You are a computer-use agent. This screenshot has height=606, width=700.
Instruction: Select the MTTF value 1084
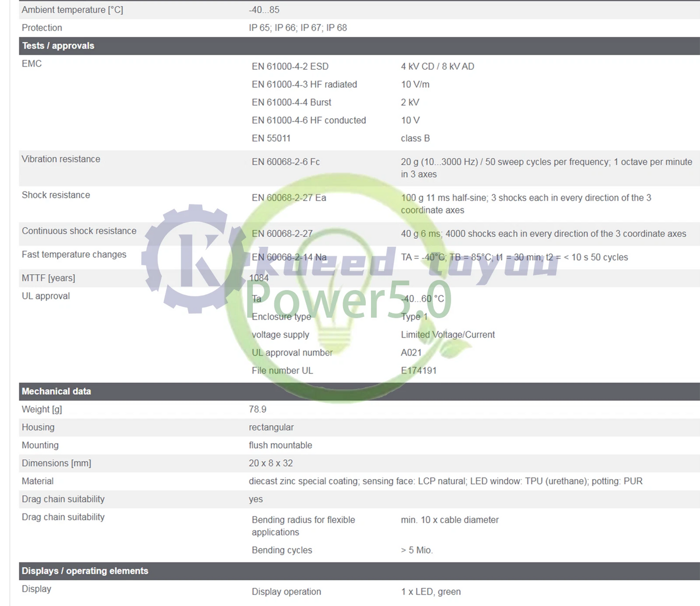(259, 278)
